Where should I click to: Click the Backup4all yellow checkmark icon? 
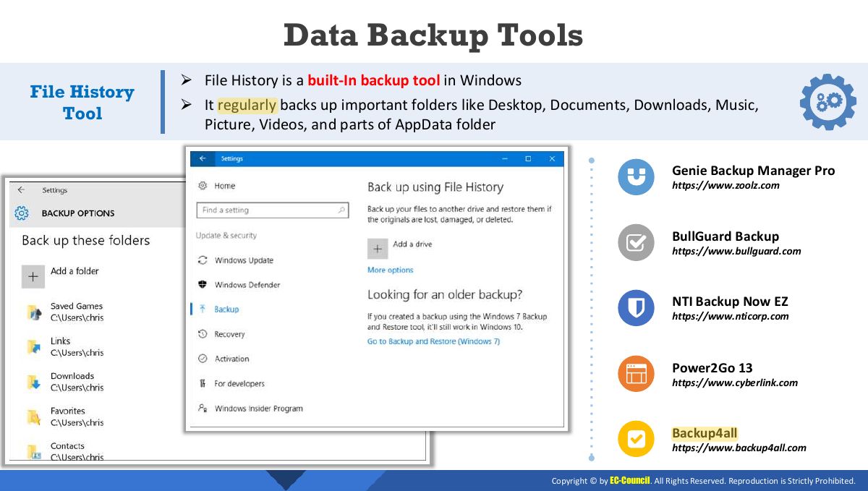tap(636, 440)
